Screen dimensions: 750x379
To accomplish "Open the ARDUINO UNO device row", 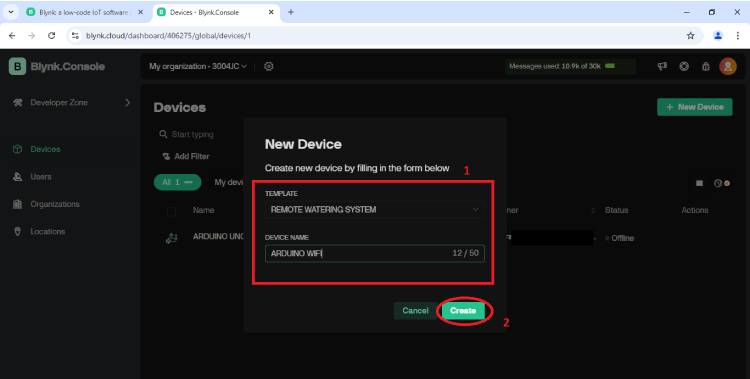I will click(x=219, y=236).
